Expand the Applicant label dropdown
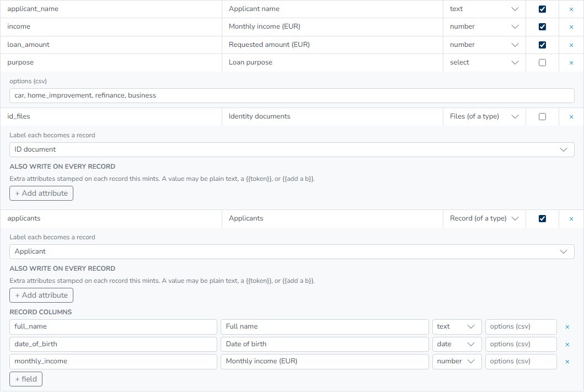Screen dimensions: 584x392 coord(292,251)
